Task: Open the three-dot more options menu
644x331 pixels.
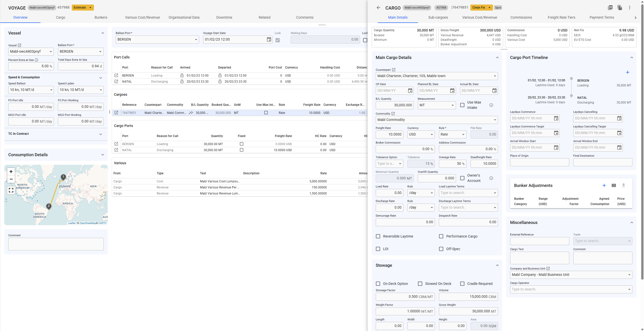Action: tap(629, 8)
